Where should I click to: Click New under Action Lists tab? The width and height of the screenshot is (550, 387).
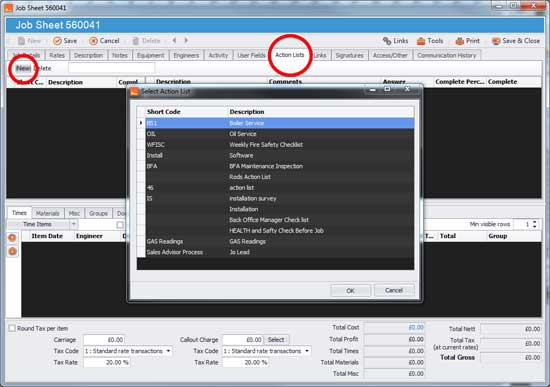point(24,68)
